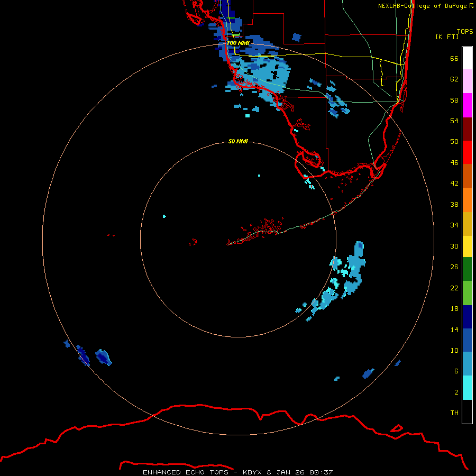
Task: Click the '34' legend value
Action: [x=454, y=225]
